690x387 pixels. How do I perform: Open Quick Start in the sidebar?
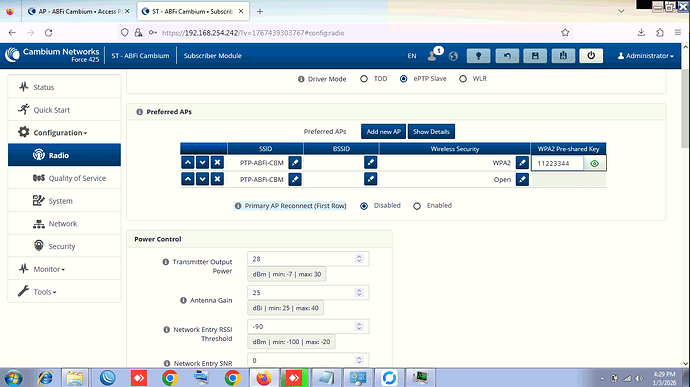tap(64, 110)
